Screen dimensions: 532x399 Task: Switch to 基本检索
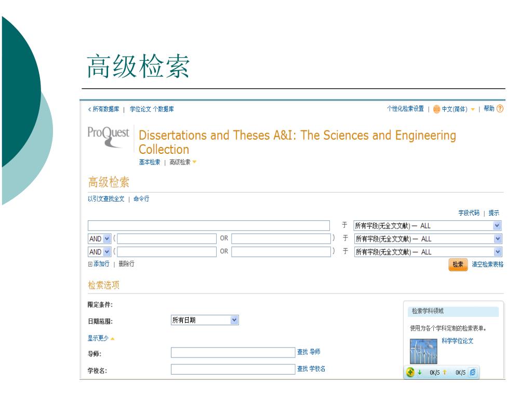pyautogui.click(x=149, y=162)
